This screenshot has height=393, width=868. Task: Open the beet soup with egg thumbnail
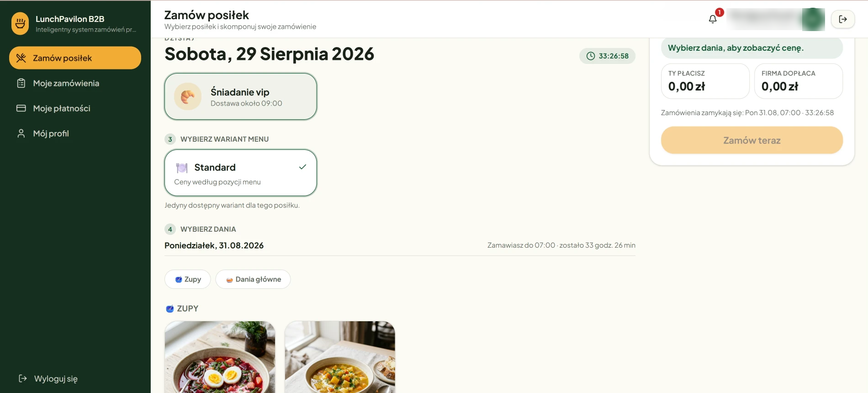tap(220, 357)
